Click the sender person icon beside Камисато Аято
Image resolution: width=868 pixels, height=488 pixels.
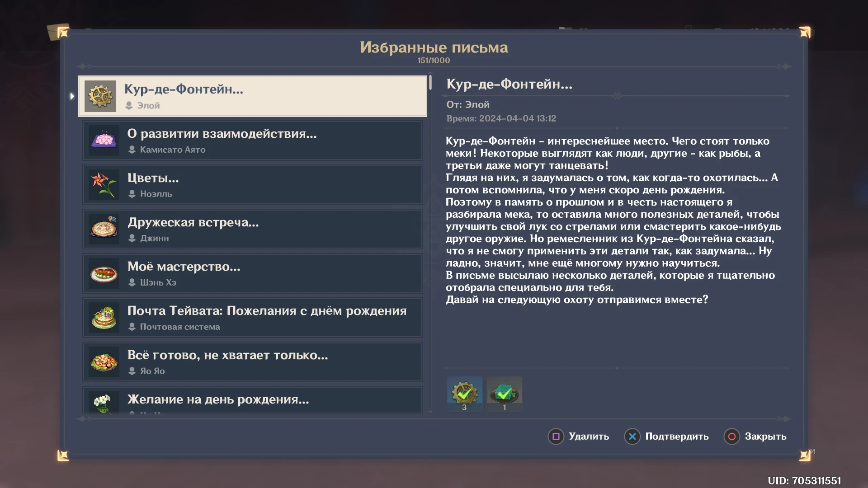pos(132,150)
